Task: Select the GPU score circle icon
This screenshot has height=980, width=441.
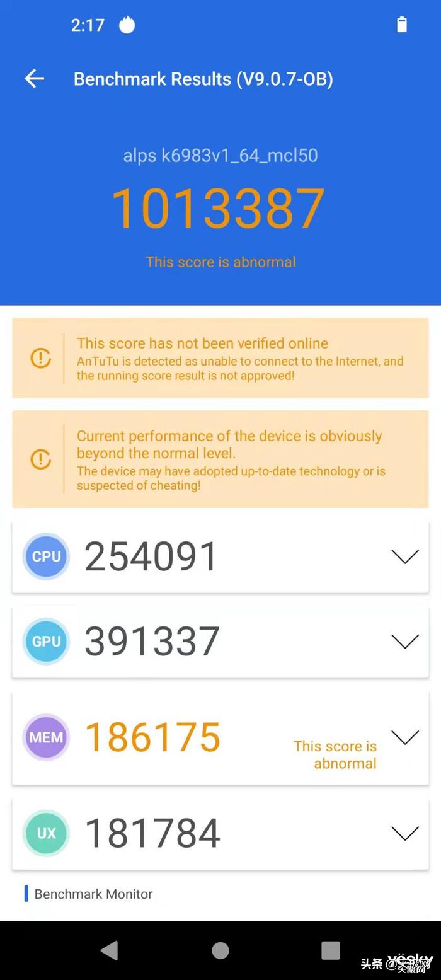Action: [x=45, y=641]
